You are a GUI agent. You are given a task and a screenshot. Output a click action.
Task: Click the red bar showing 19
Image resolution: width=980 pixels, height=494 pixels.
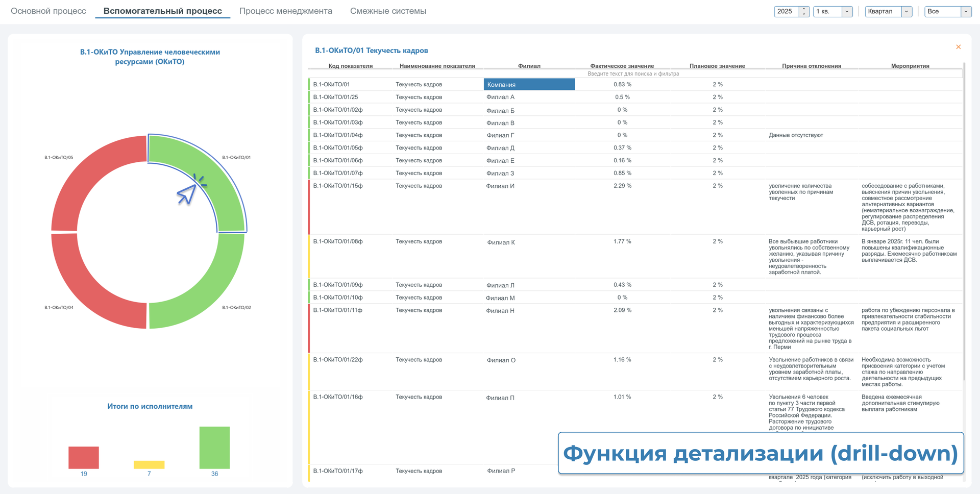[x=84, y=458]
